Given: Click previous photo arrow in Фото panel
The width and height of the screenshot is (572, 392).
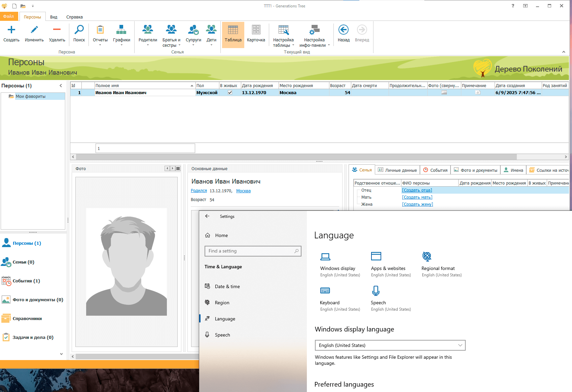Looking at the screenshot, I should point(167,168).
